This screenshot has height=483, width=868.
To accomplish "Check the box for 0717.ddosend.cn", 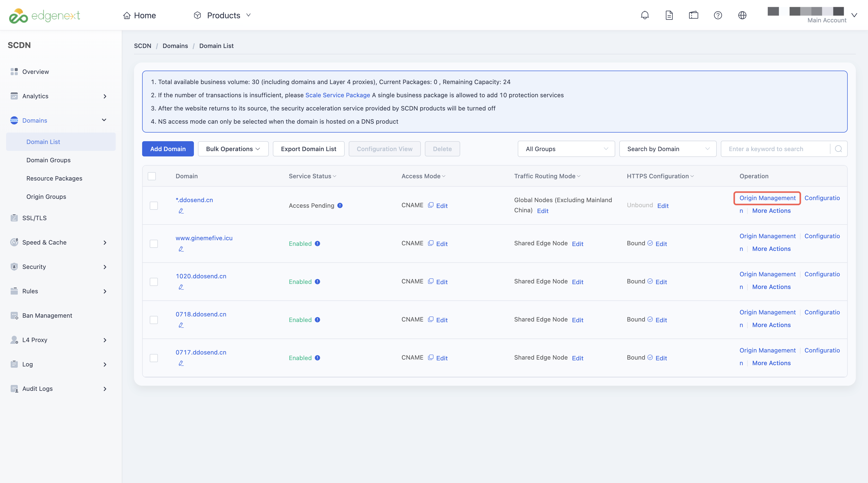I will click(154, 358).
